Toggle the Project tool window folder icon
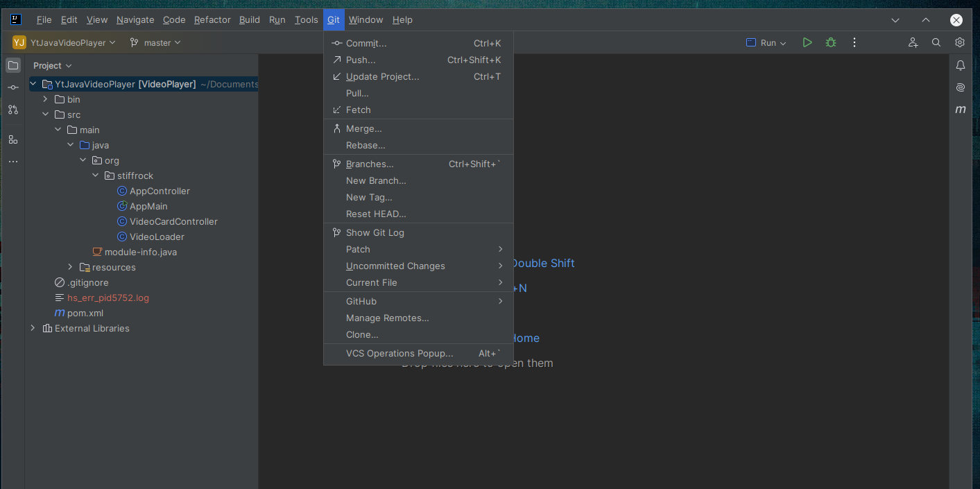The image size is (980, 489). tap(13, 65)
